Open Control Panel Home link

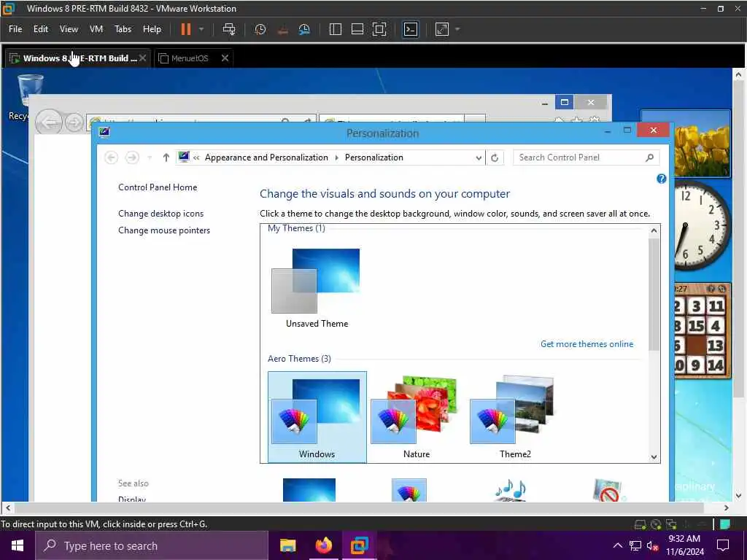pyautogui.click(x=158, y=187)
